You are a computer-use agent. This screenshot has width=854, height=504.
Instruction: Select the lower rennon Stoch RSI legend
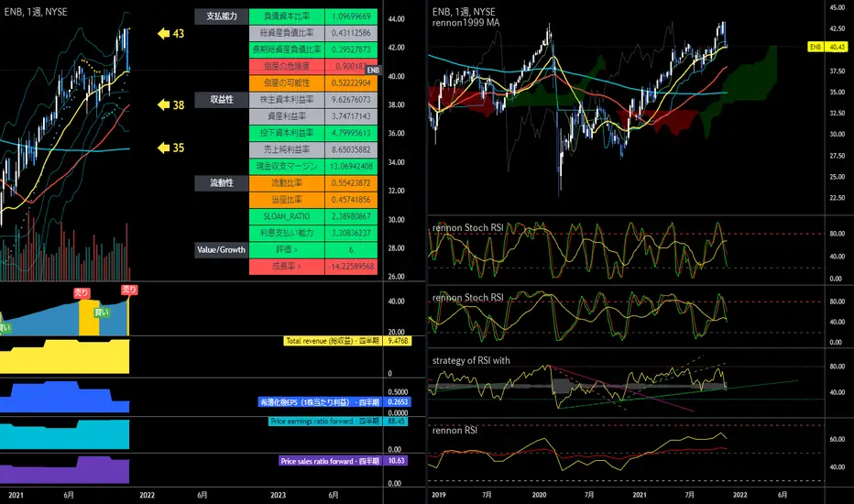point(467,298)
